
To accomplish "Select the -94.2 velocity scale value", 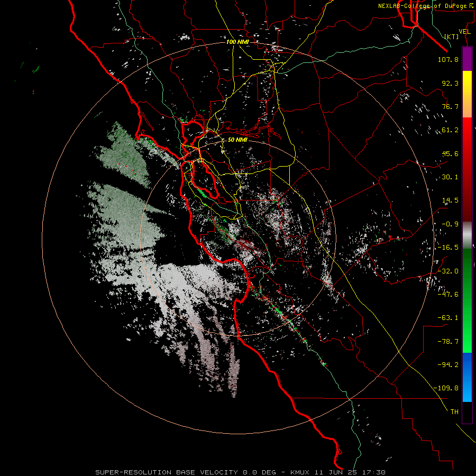I will tap(448, 364).
